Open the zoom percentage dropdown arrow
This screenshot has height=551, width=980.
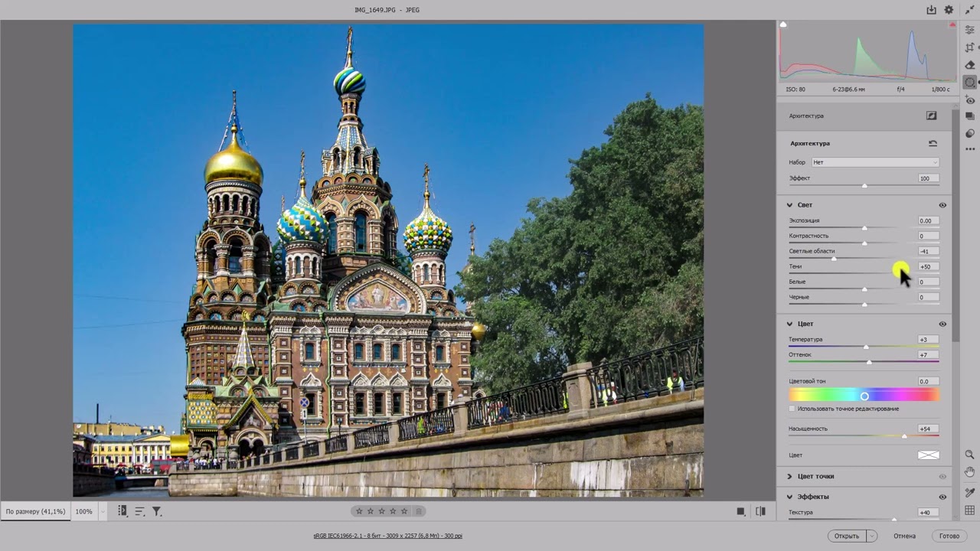pyautogui.click(x=102, y=511)
